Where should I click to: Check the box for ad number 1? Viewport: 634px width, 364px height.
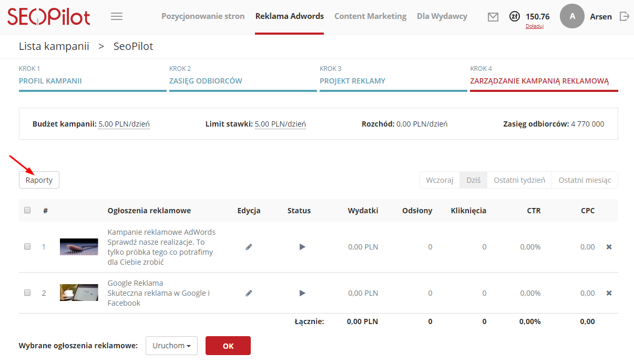[27, 246]
